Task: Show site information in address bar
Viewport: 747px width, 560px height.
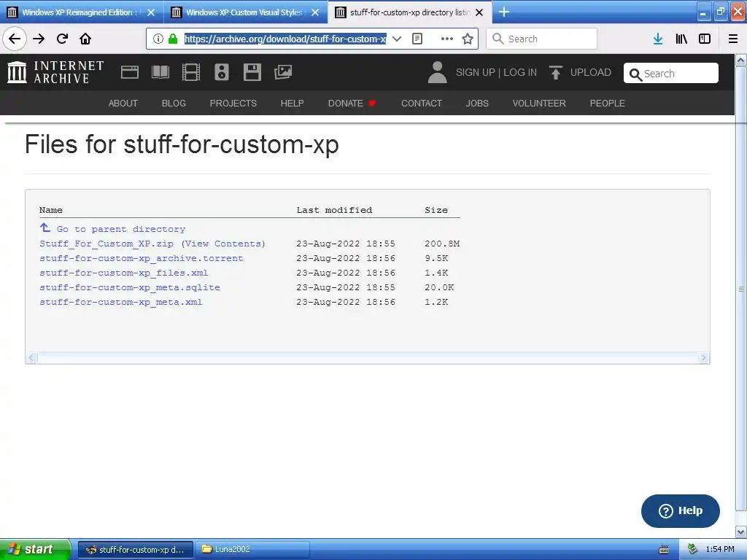Action: (x=158, y=39)
